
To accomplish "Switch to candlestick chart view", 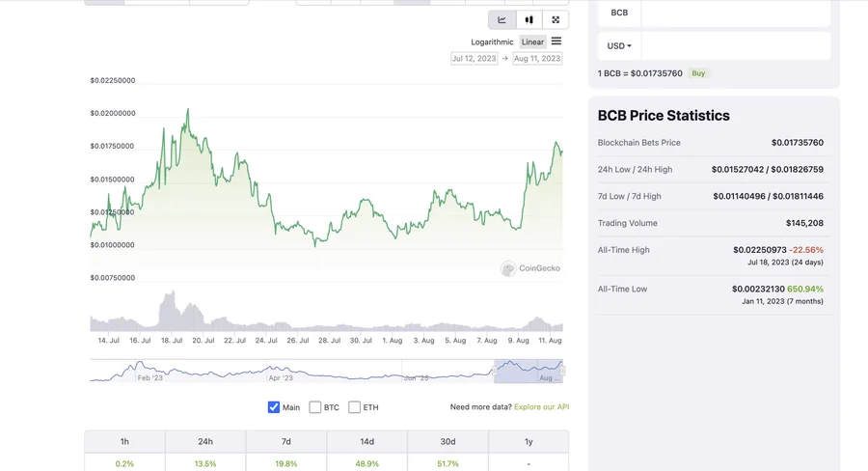I will (529, 19).
